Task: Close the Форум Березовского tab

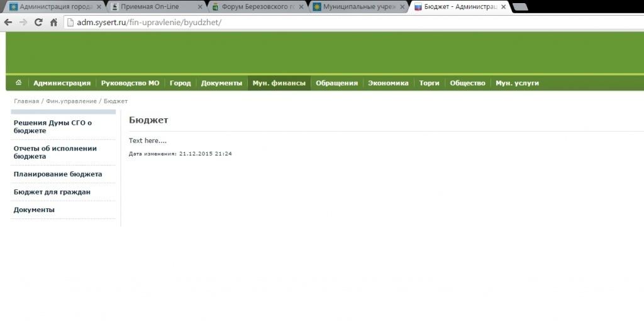Action: (x=302, y=7)
